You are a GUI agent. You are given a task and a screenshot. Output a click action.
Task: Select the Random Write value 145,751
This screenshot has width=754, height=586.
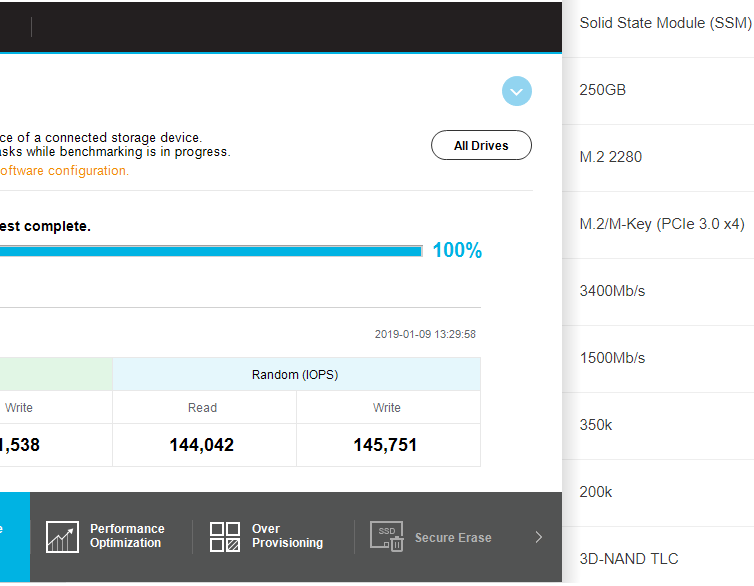(385, 445)
